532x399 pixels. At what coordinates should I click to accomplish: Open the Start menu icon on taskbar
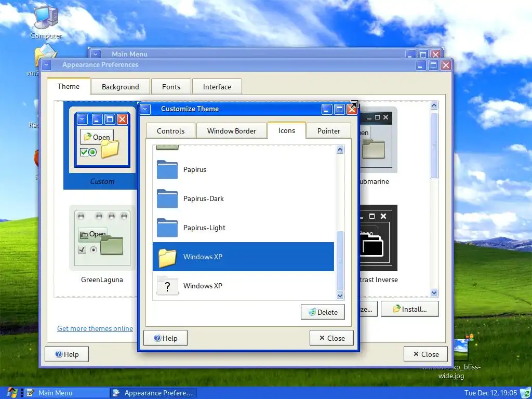(x=11, y=393)
